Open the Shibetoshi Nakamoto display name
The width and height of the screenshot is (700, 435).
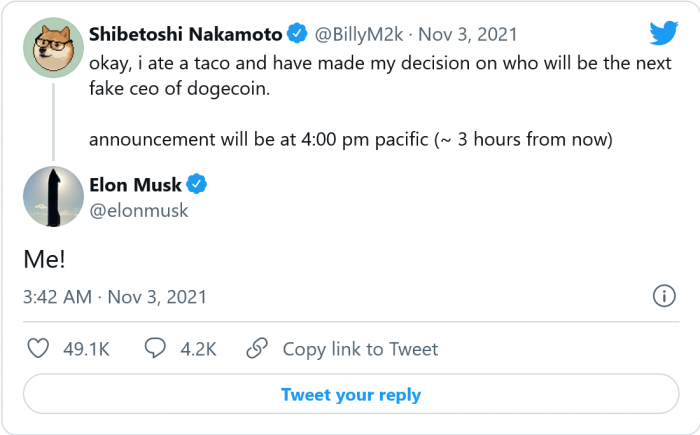coord(184,34)
